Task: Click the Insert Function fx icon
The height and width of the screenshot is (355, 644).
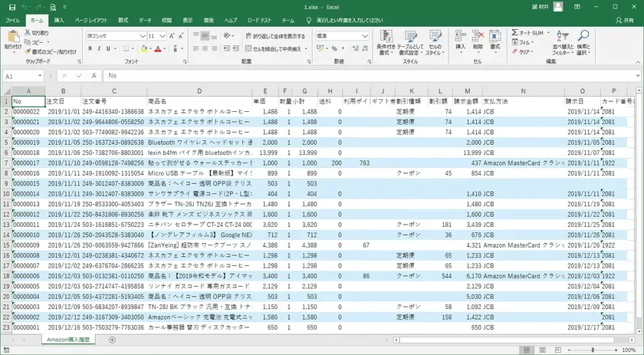Action: point(94,76)
